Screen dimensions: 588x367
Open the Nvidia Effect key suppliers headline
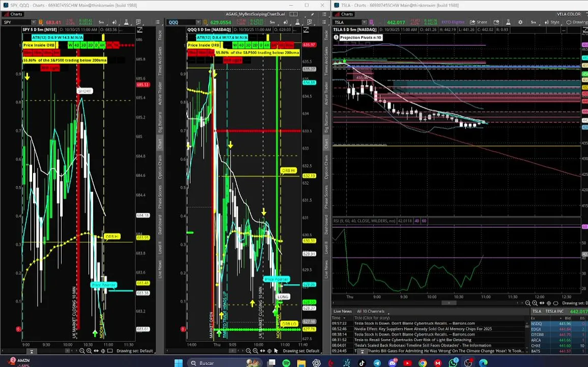point(423,329)
